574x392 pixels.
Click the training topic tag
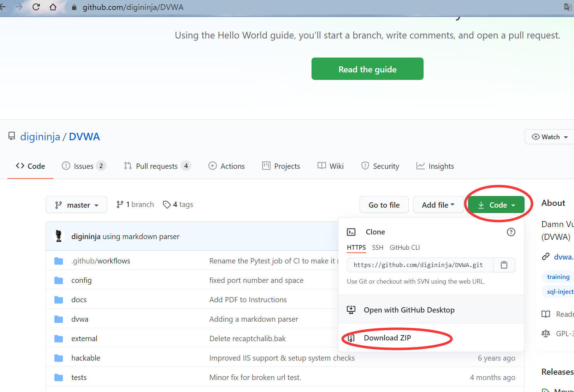tap(558, 277)
